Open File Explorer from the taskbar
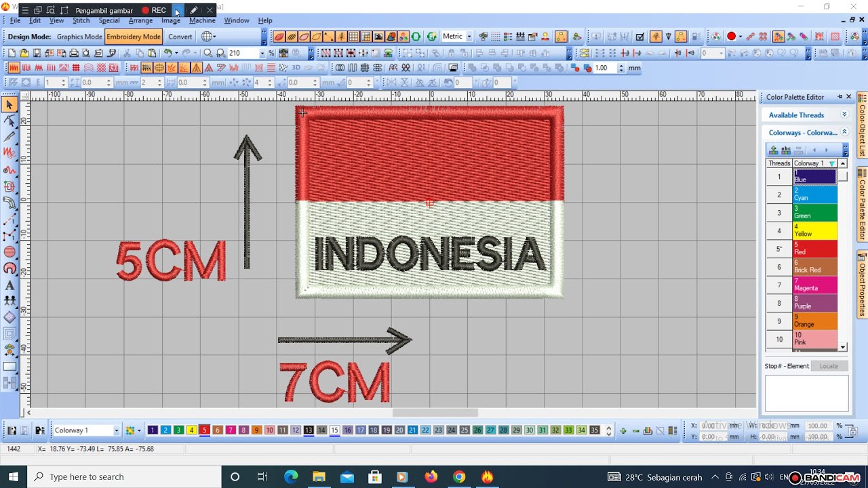This screenshot has width=868, height=488. (319, 476)
